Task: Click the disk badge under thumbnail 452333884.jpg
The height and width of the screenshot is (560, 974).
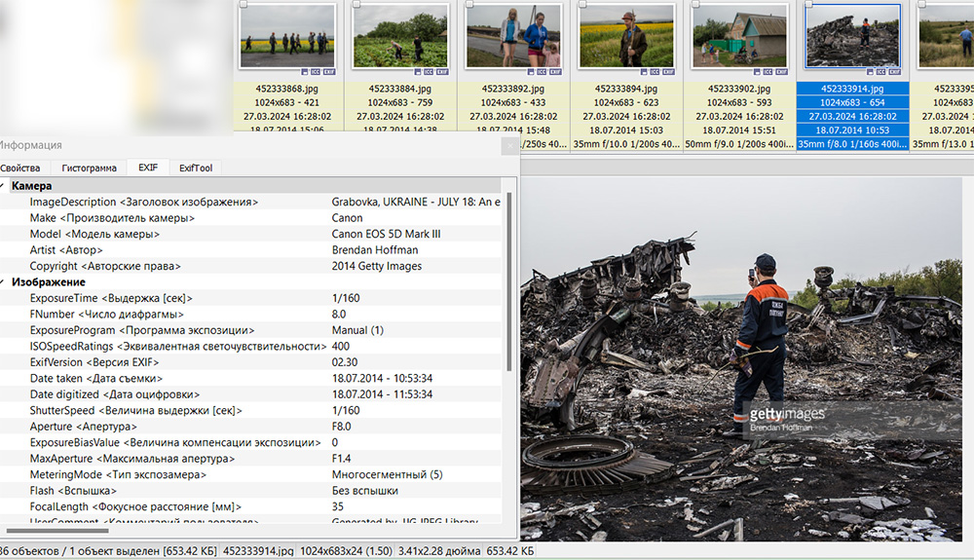Action: tap(418, 72)
